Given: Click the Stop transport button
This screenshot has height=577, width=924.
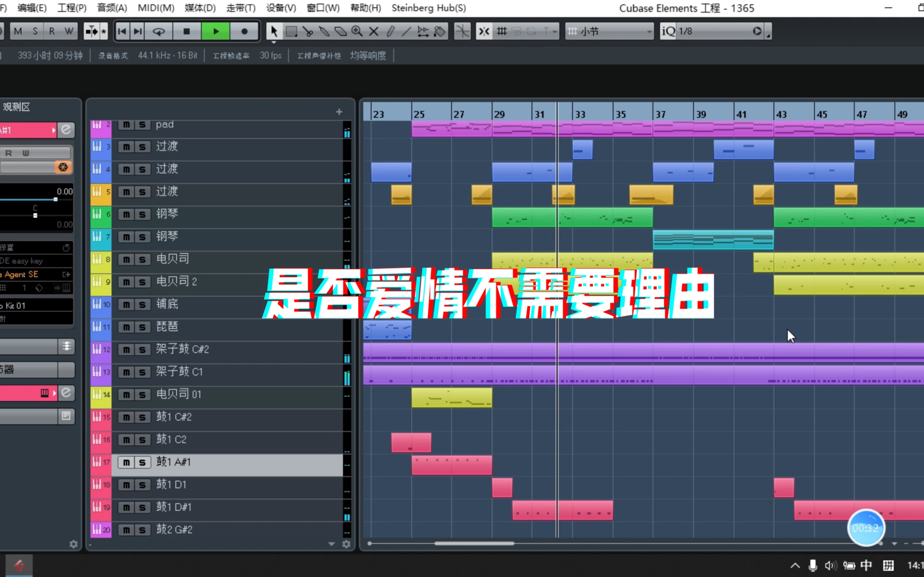Looking at the screenshot, I should pyautogui.click(x=187, y=31).
